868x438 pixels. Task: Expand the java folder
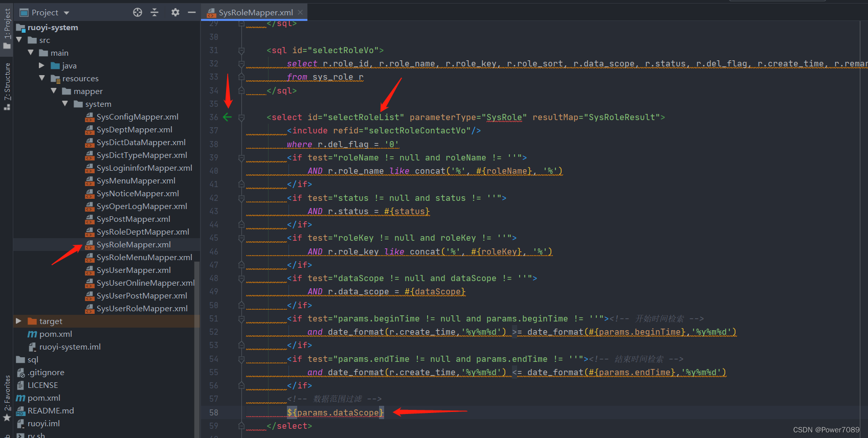[x=42, y=65]
